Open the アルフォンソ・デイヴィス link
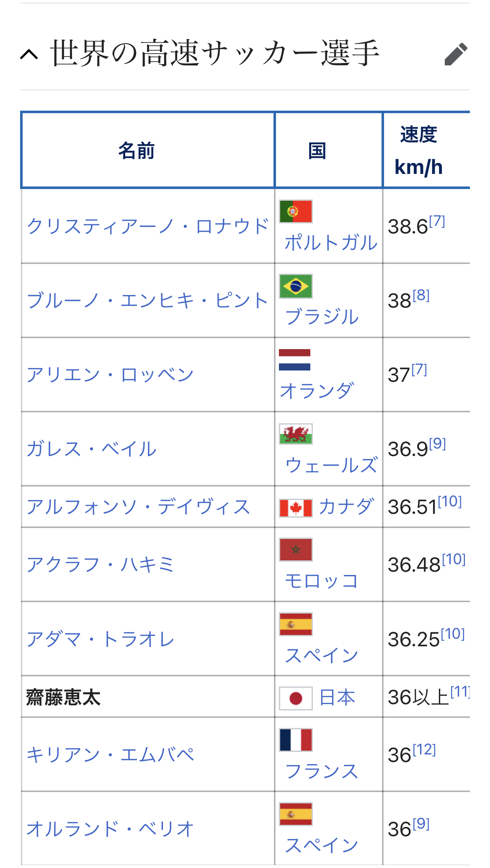The width and height of the screenshot is (490, 868). (138, 507)
